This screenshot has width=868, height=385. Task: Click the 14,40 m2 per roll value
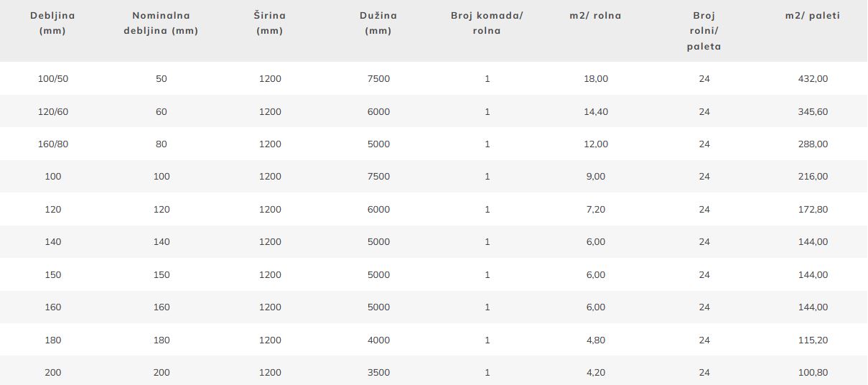596,111
